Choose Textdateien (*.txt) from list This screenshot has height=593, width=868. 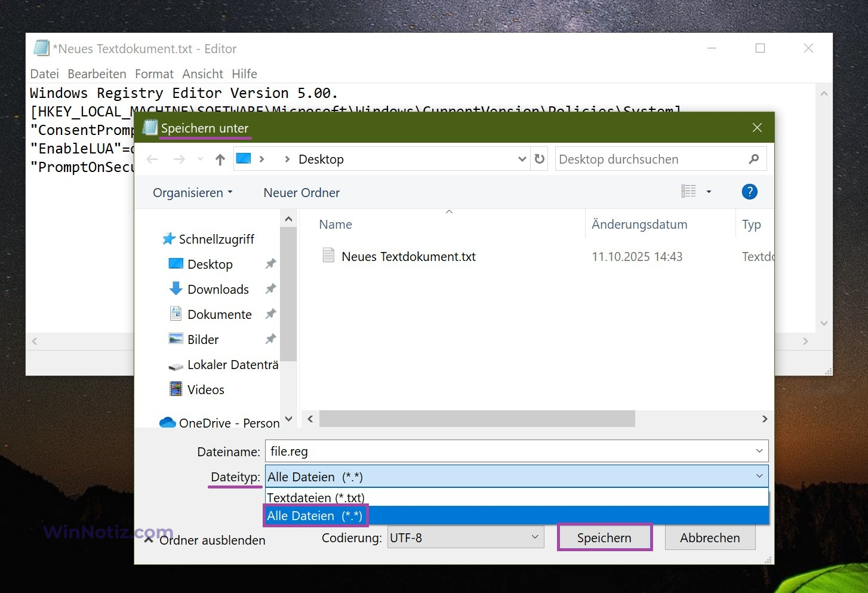[x=316, y=497]
